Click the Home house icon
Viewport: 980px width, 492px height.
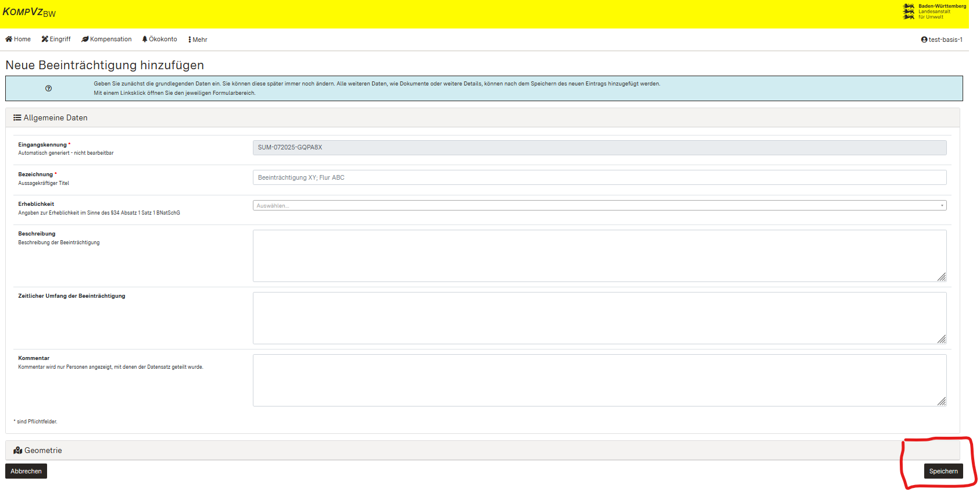pos(9,39)
